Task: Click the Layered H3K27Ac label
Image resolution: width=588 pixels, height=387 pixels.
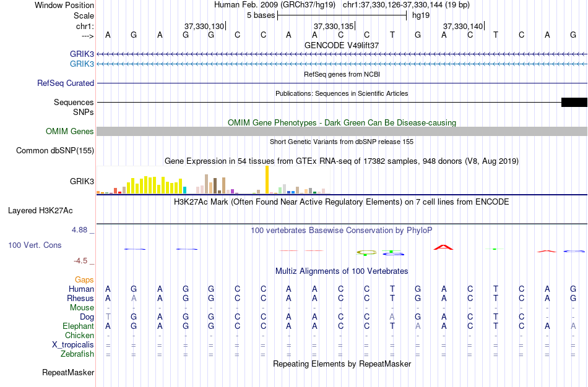Action: click(40, 211)
